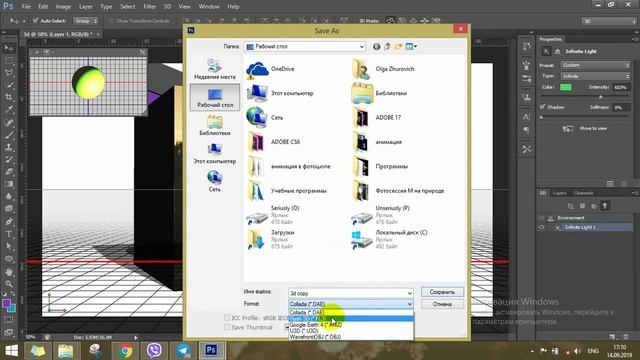Choose U3D format from list

(x=351, y=331)
